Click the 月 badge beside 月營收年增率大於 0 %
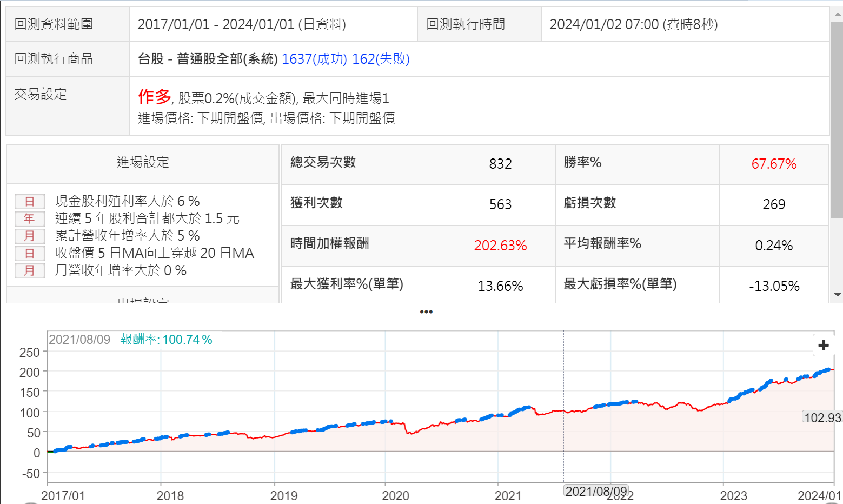 pos(29,271)
